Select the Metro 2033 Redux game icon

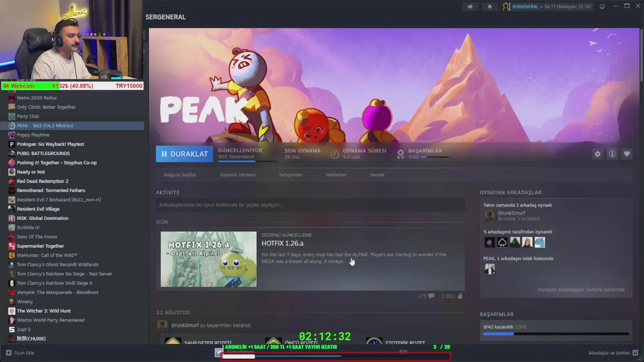coord(12,98)
